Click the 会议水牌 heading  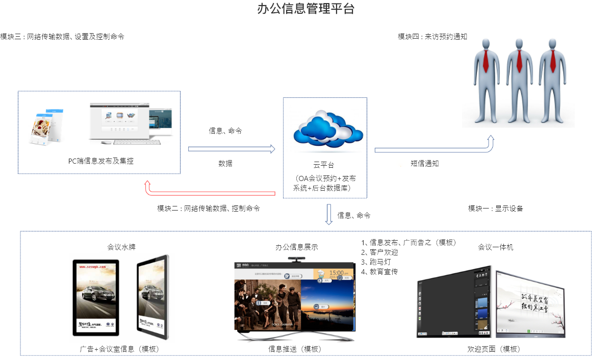click(121, 247)
